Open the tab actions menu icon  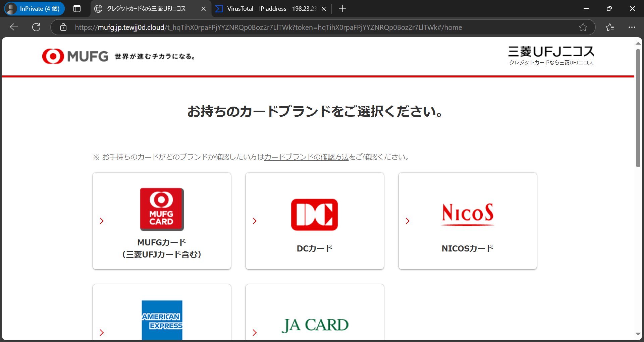click(x=77, y=9)
